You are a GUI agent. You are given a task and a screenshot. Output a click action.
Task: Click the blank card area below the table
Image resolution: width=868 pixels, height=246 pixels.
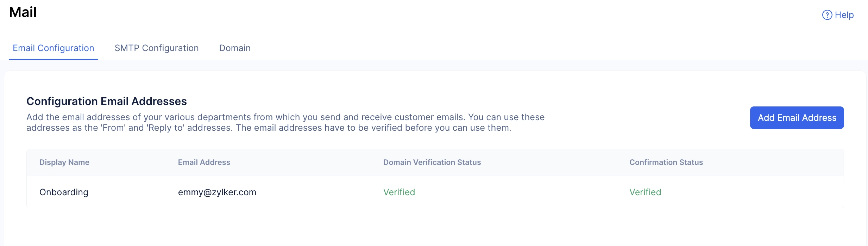point(435,227)
